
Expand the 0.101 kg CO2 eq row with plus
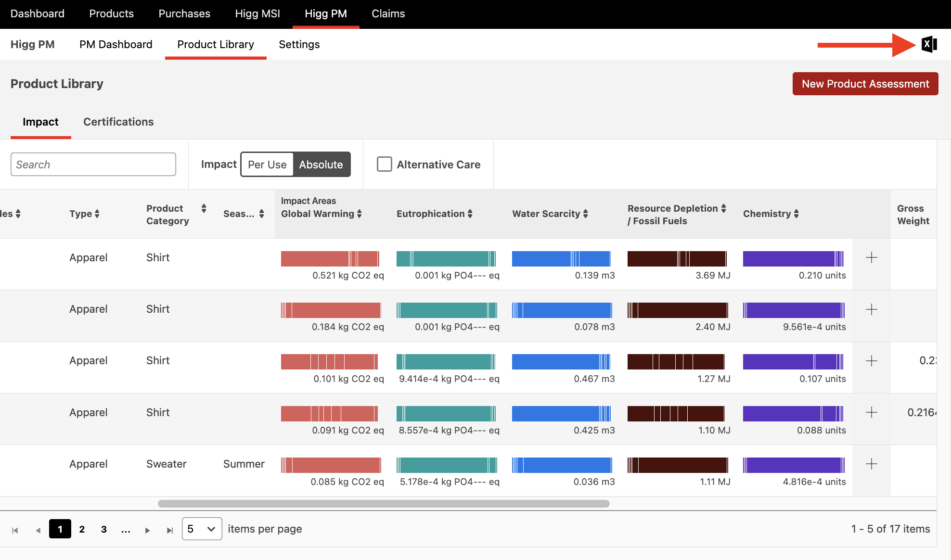click(x=871, y=361)
